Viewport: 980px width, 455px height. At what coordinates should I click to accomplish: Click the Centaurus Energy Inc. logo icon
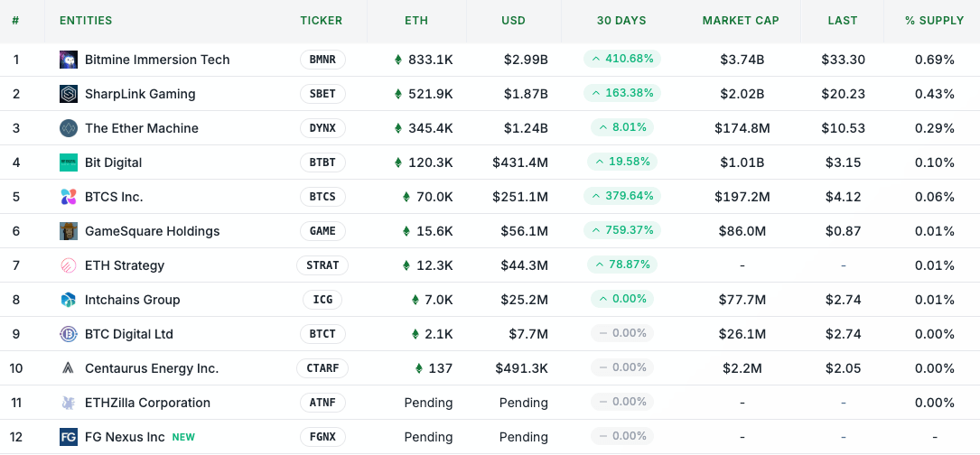[69, 368]
